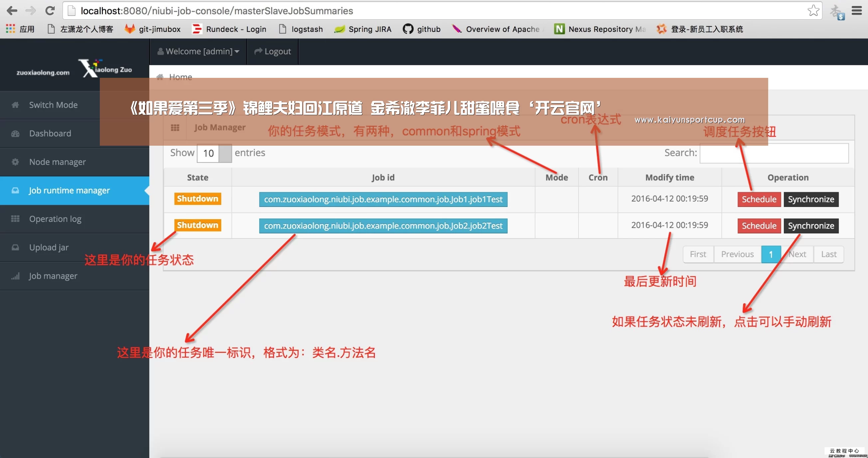Open Switch Mode in the sidebar
Image resolution: width=868 pixels, height=458 pixels.
point(75,105)
